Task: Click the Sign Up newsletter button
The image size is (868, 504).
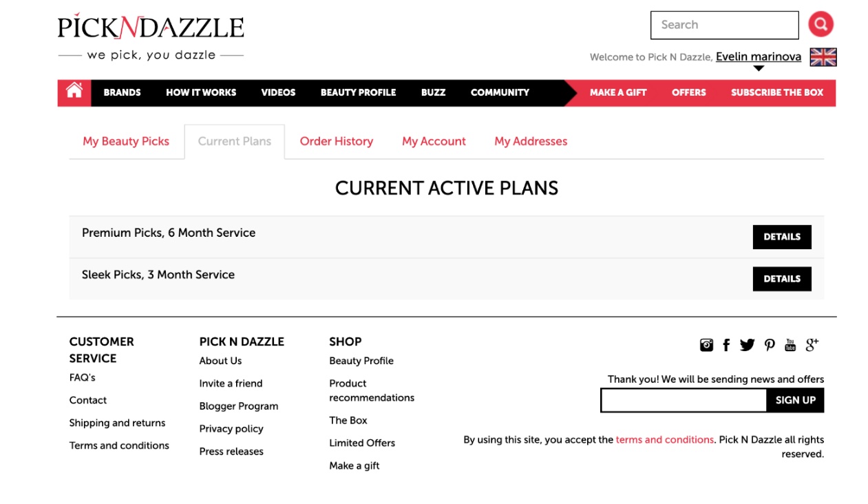Action: tap(795, 400)
